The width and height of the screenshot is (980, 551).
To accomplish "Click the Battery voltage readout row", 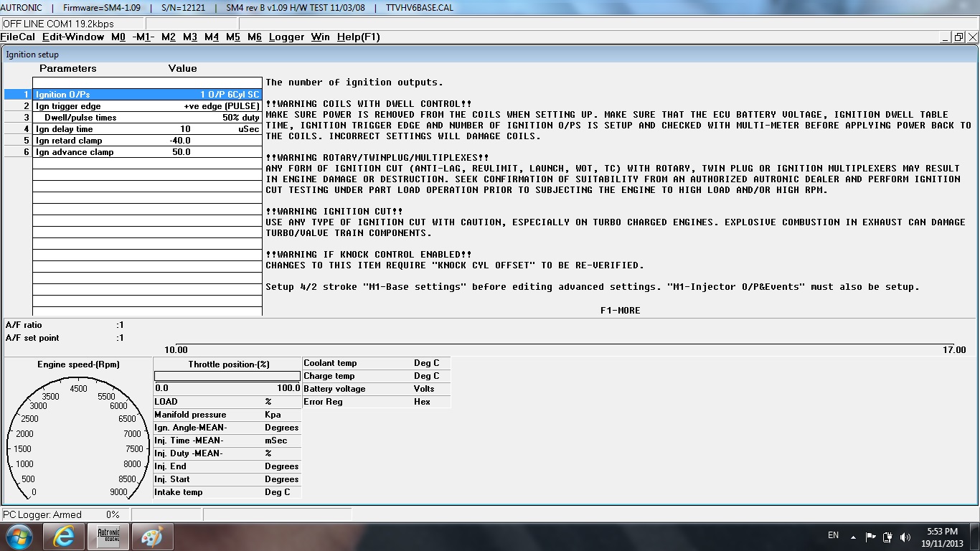I will 377,389.
